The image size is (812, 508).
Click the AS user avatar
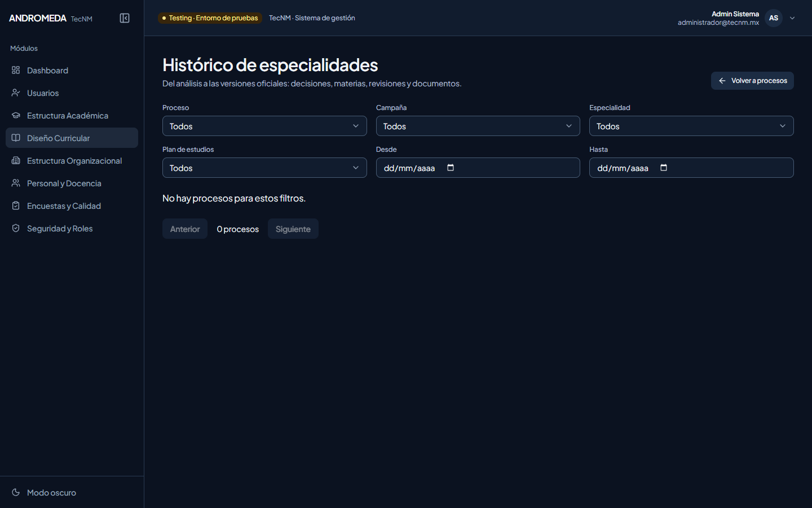774,18
